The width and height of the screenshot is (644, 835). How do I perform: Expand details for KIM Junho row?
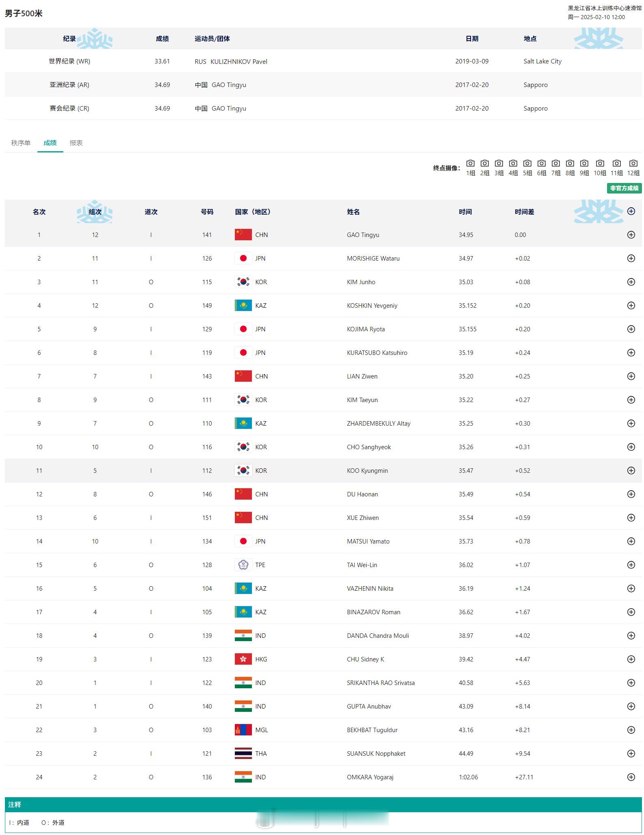coord(631,282)
